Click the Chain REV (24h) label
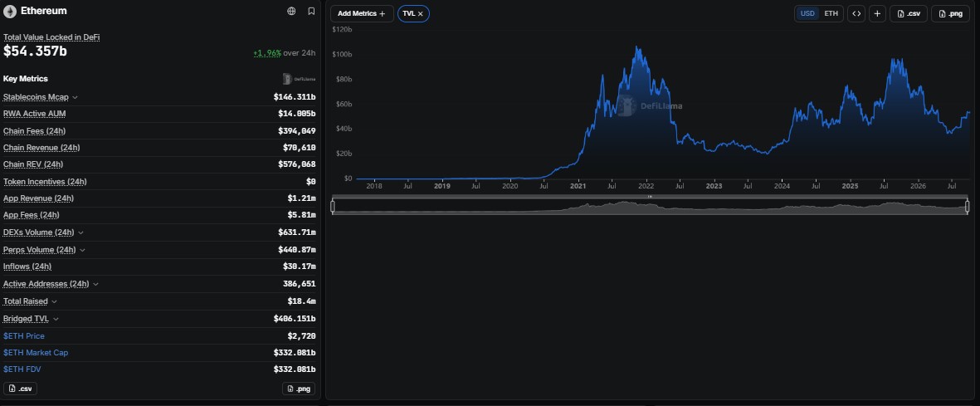Viewport: 980px width, 406px height. [x=33, y=164]
